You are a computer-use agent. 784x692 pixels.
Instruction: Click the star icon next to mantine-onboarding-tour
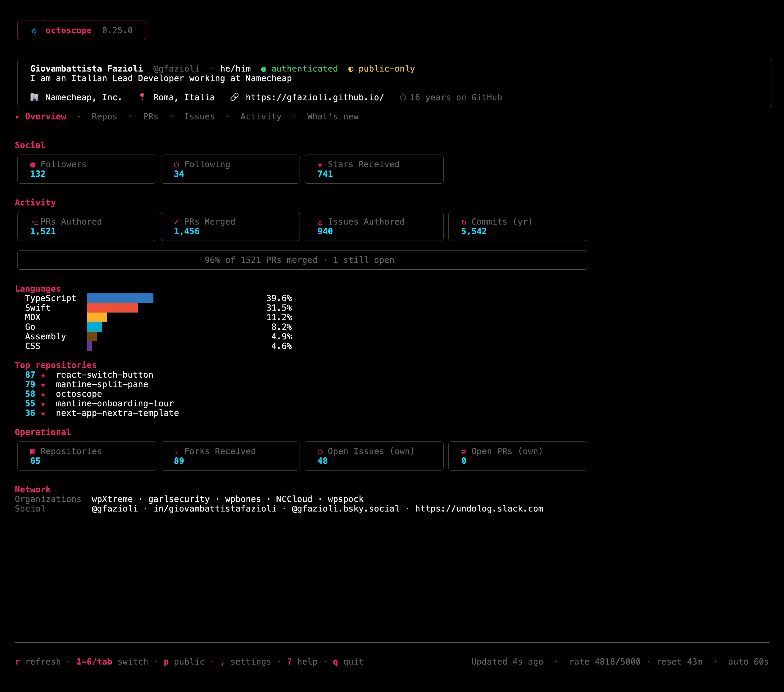43,404
